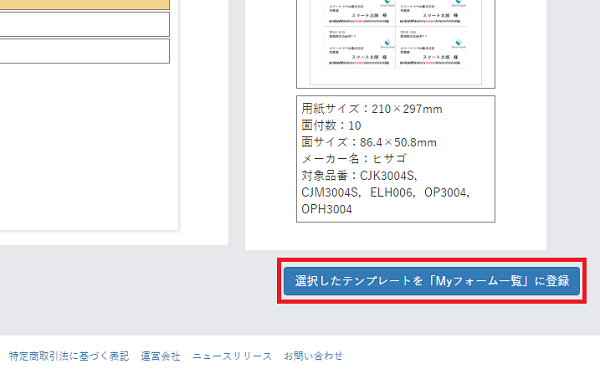Select the first white row under highlighted row
The height and width of the screenshot is (374, 600).
click(x=85, y=24)
